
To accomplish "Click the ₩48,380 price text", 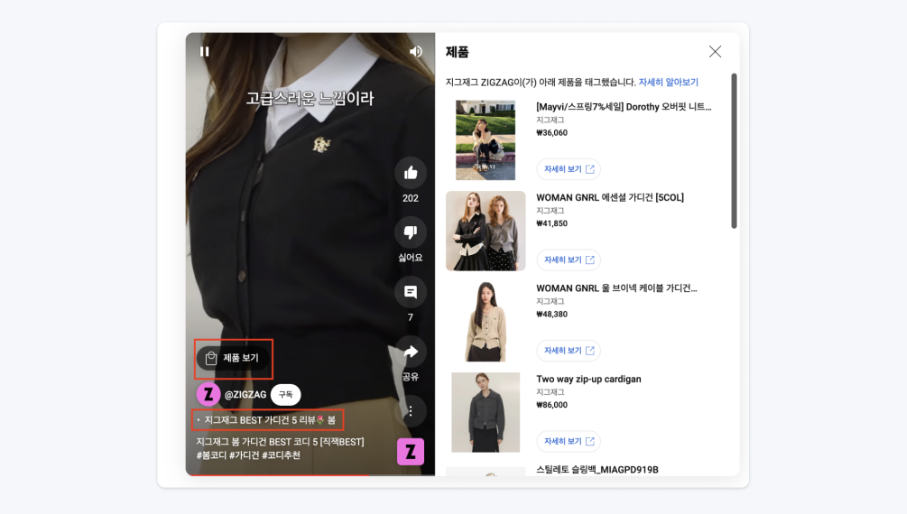I will (552, 314).
